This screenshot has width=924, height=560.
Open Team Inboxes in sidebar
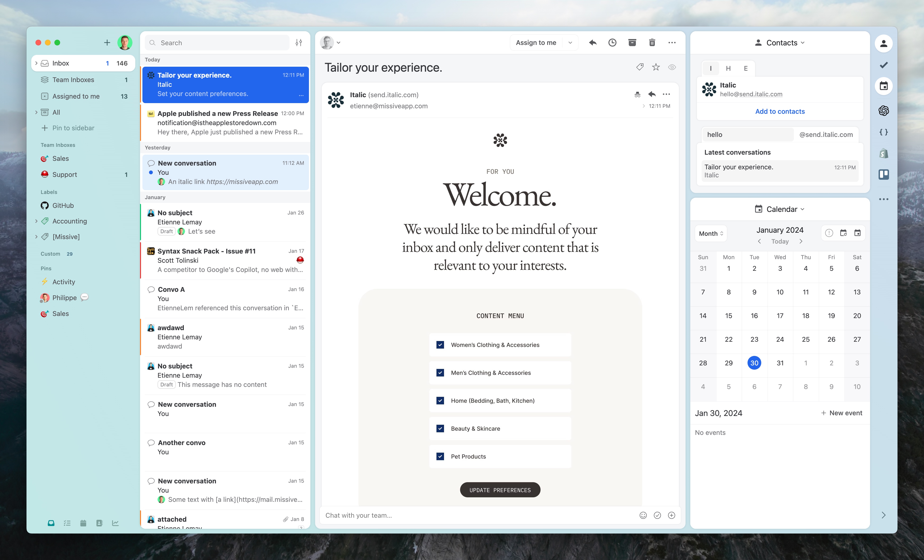click(x=83, y=79)
